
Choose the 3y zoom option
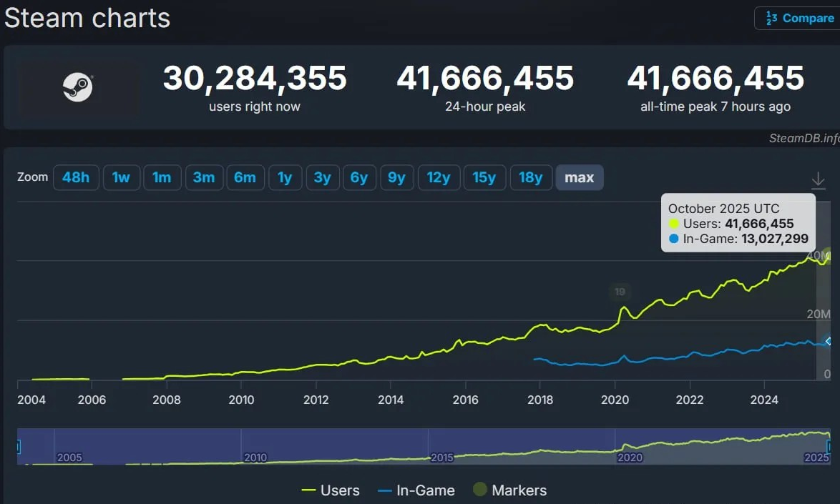(x=322, y=177)
